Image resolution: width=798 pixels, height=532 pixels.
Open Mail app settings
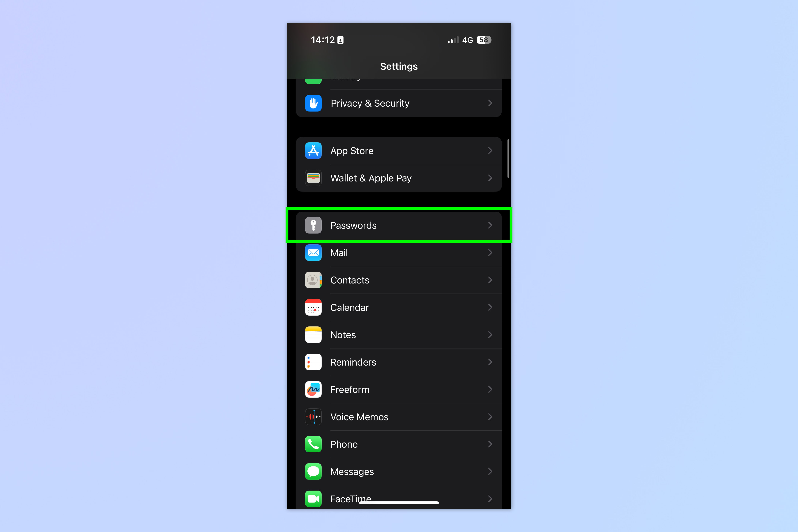point(399,252)
